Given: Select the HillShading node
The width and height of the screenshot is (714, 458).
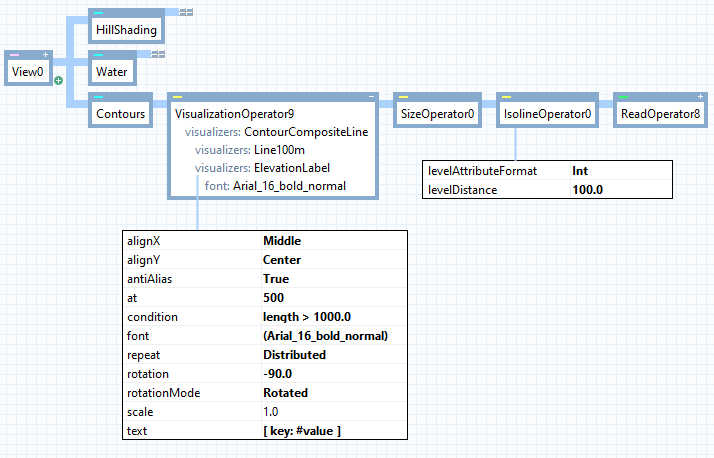Looking at the screenshot, I should pos(127,31).
